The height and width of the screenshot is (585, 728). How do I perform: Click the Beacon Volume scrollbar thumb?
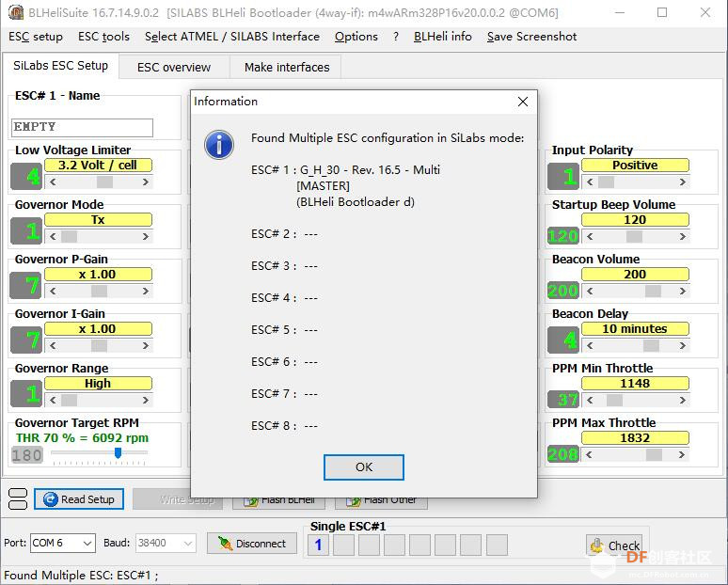(x=653, y=292)
